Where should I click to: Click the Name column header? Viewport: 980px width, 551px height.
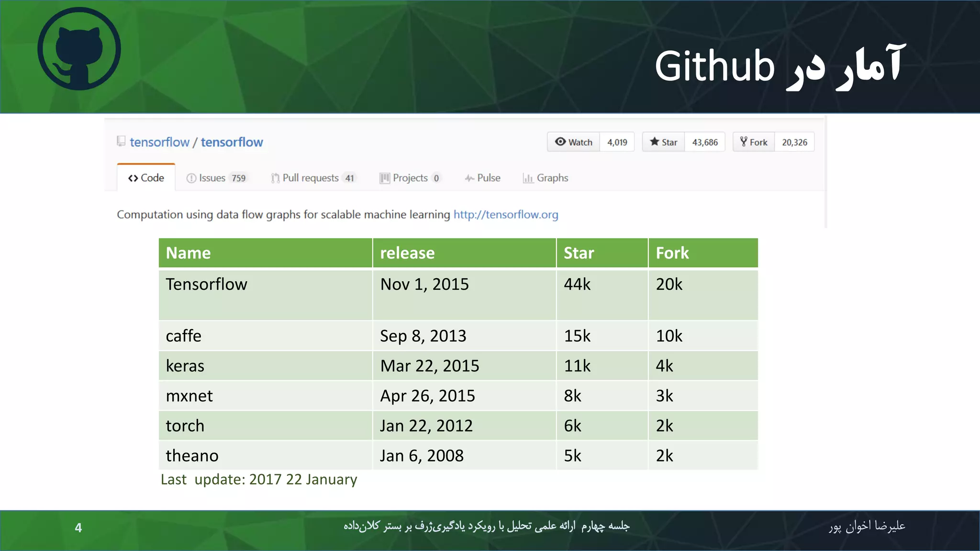(266, 253)
